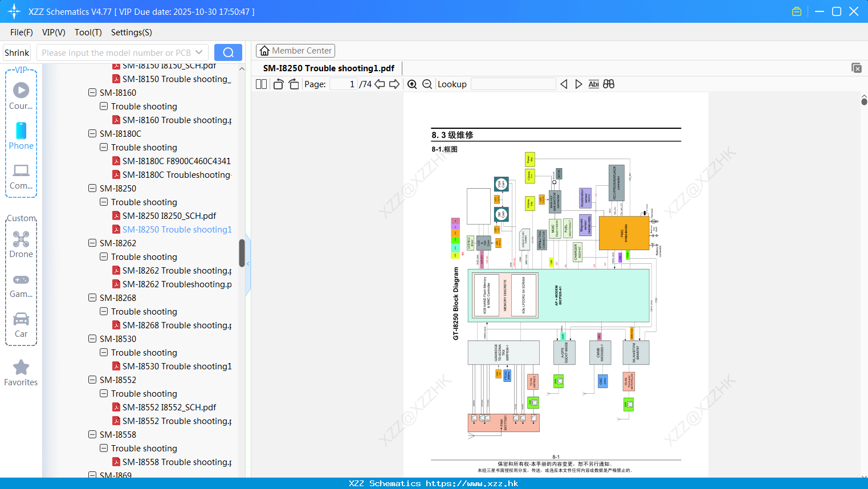
Task: Click the binoculars search icon
Action: [x=609, y=84]
